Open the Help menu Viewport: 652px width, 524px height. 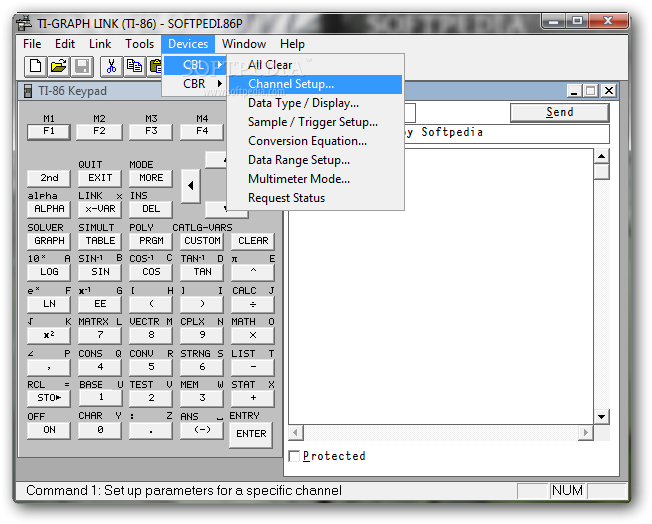pyautogui.click(x=292, y=44)
